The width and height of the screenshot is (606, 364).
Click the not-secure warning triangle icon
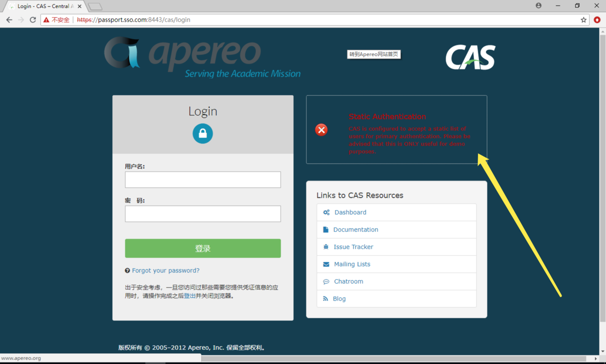46,20
